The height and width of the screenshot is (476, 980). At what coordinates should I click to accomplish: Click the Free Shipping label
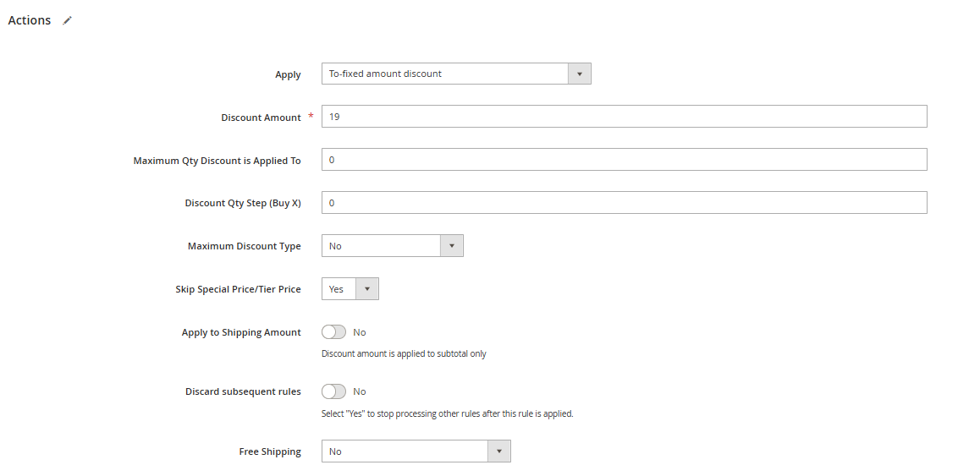point(270,451)
